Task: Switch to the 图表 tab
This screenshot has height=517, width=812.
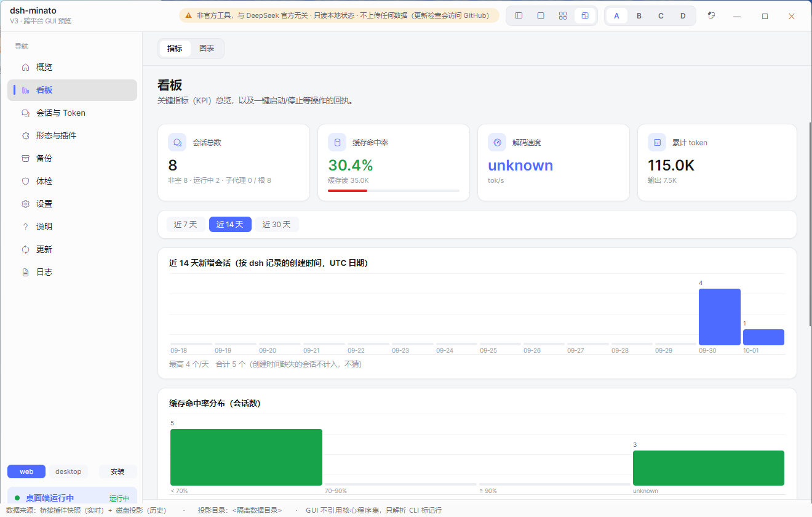Action: (207, 49)
